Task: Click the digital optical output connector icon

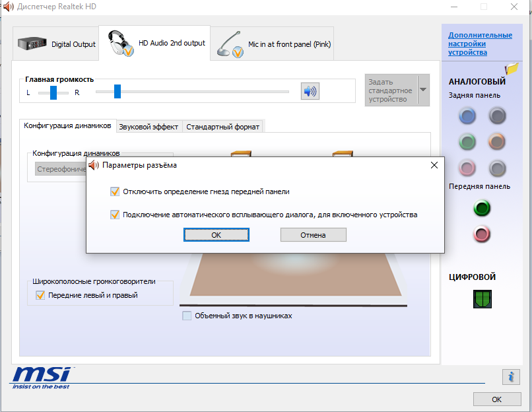Action: click(x=482, y=299)
